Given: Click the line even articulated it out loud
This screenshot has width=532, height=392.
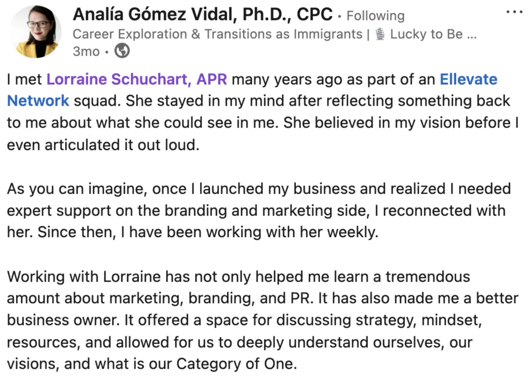Looking at the screenshot, I should tap(103, 145).
